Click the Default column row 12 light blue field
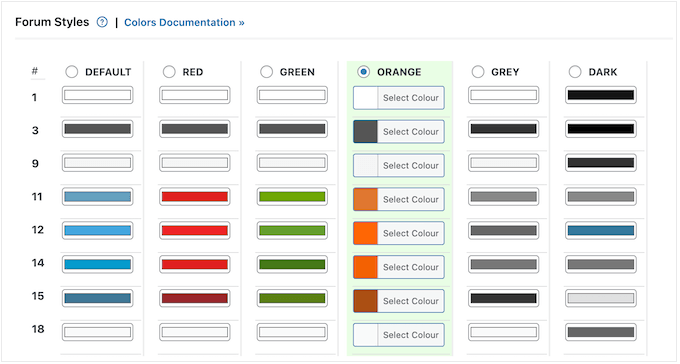Viewport: 680px width, 364px height. pyautogui.click(x=98, y=230)
